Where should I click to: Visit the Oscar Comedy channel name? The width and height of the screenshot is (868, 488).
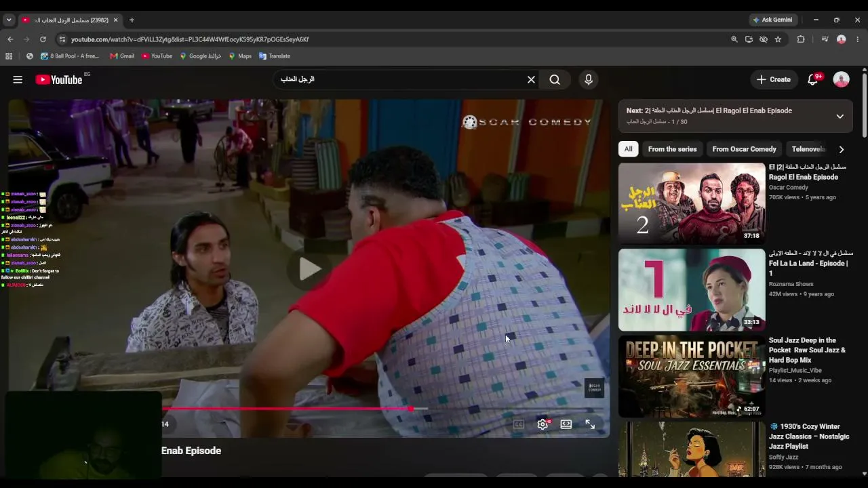click(789, 187)
